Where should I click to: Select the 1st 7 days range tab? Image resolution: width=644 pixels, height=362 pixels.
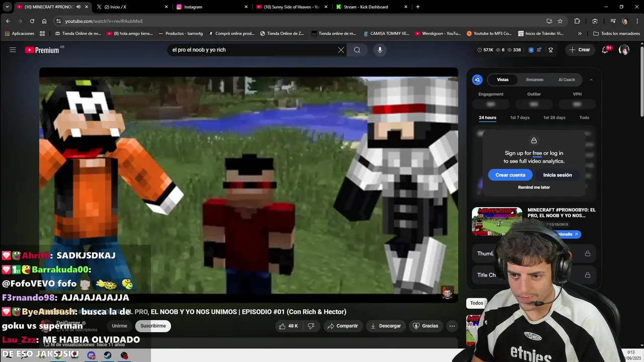pyautogui.click(x=520, y=118)
